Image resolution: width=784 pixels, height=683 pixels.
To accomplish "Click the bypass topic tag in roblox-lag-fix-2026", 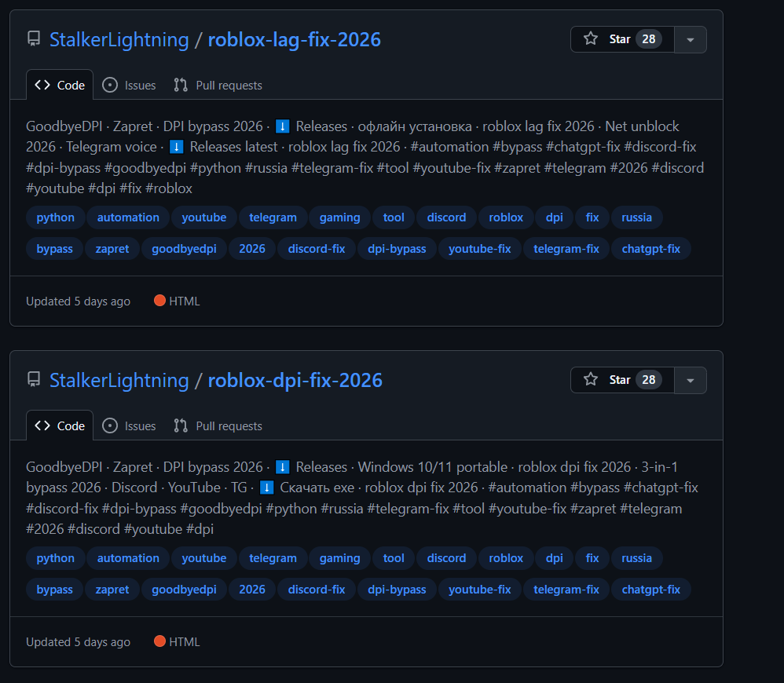I will tap(54, 248).
